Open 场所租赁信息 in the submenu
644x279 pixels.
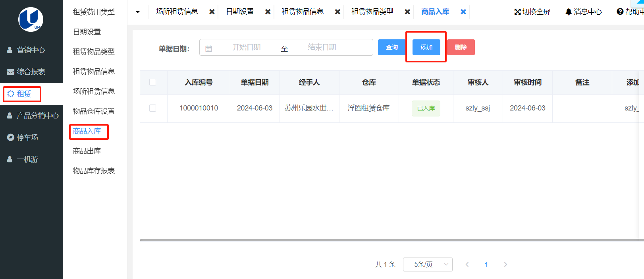(x=94, y=91)
